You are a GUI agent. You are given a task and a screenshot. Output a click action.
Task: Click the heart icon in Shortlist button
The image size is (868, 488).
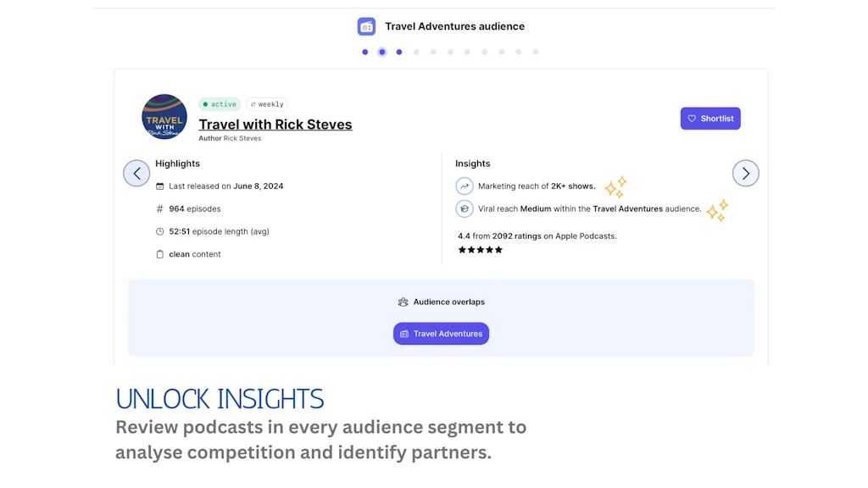692,119
